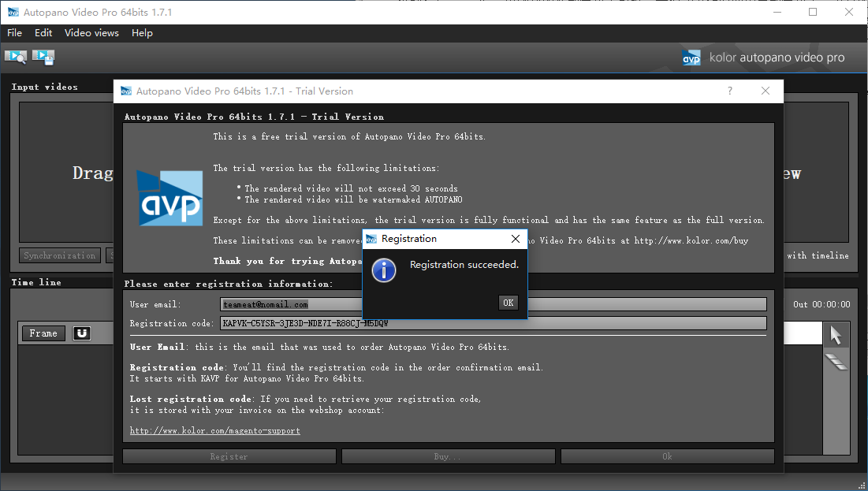Select the arrow pointer tool in the timeline

836,335
